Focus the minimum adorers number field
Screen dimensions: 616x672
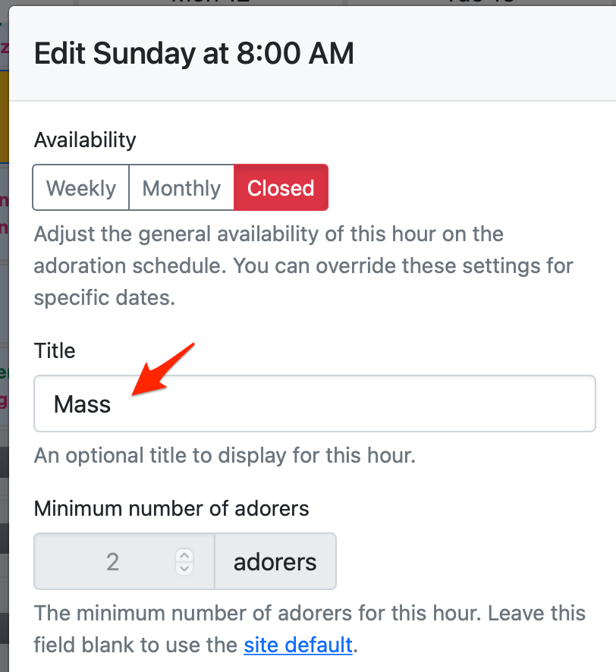coord(106,562)
